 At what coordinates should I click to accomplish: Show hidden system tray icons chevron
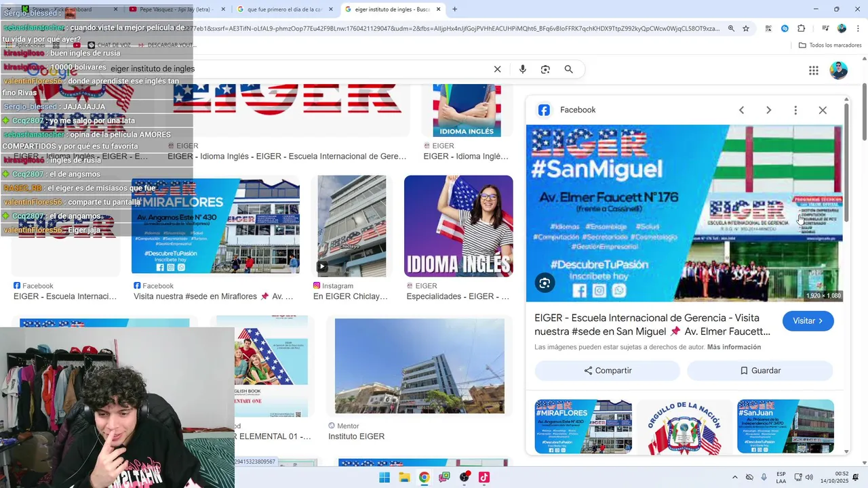pyautogui.click(x=735, y=477)
